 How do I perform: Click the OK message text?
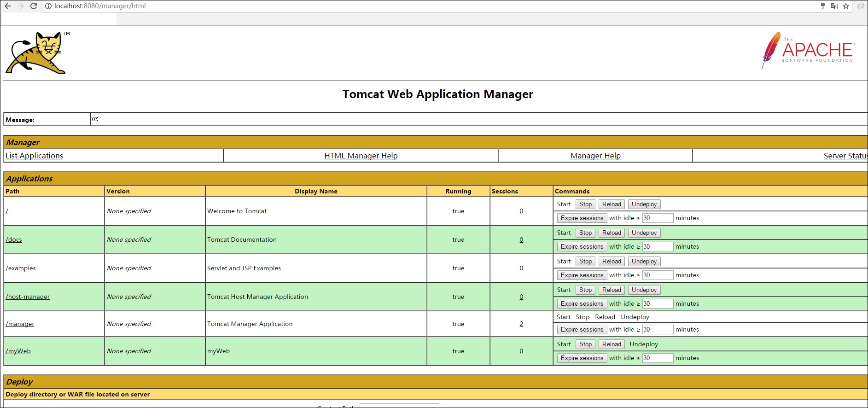(x=95, y=119)
